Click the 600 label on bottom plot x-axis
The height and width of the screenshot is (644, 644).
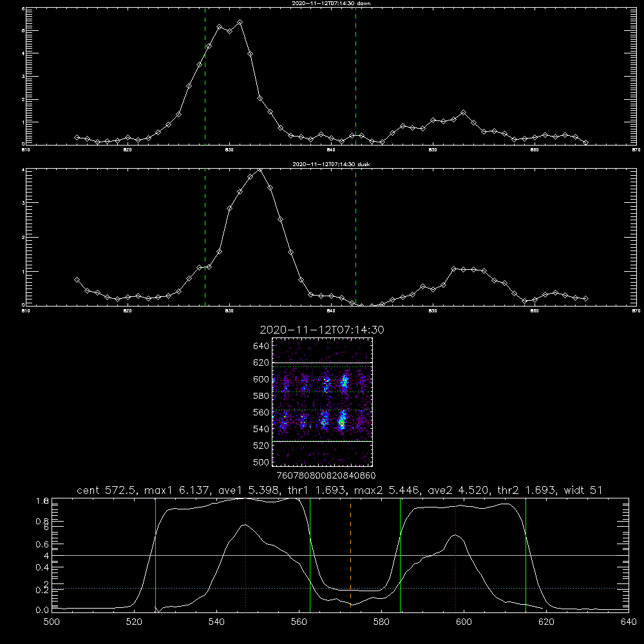tap(464, 622)
